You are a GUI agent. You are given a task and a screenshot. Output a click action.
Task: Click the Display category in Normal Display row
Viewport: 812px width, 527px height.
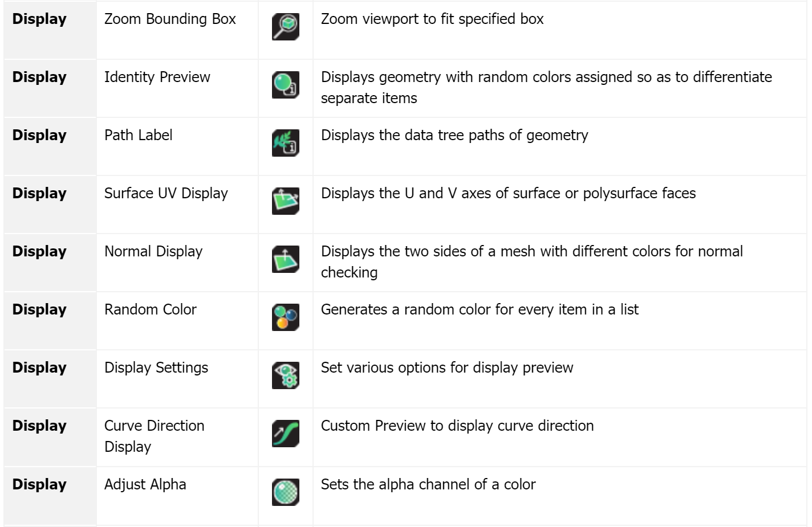pos(39,251)
